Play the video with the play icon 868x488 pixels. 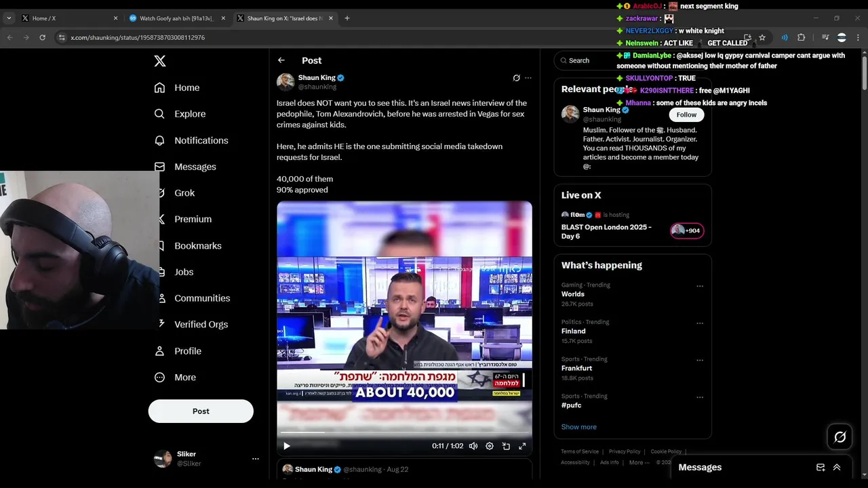[287, 446]
